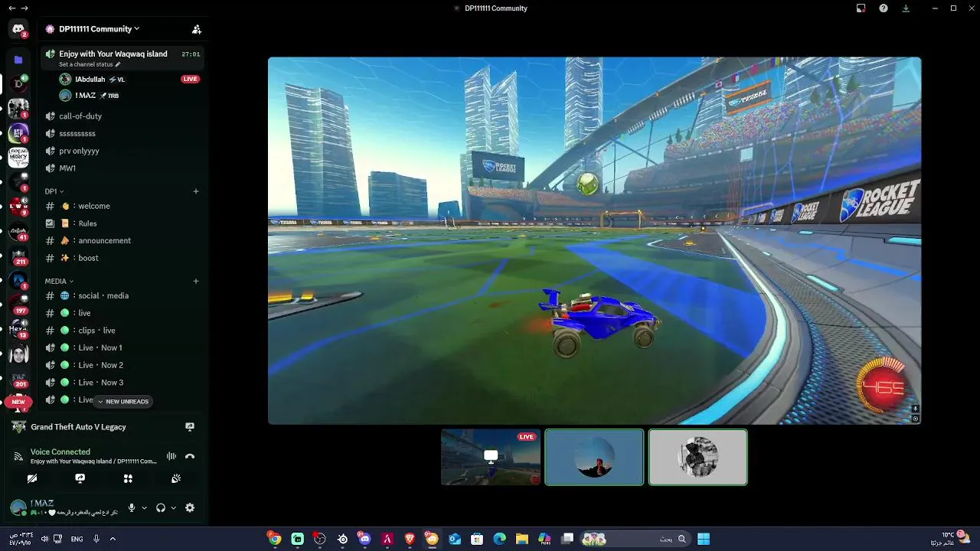980x551 pixels.
Task: Open Chrome from the taskbar
Action: click(x=274, y=539)
